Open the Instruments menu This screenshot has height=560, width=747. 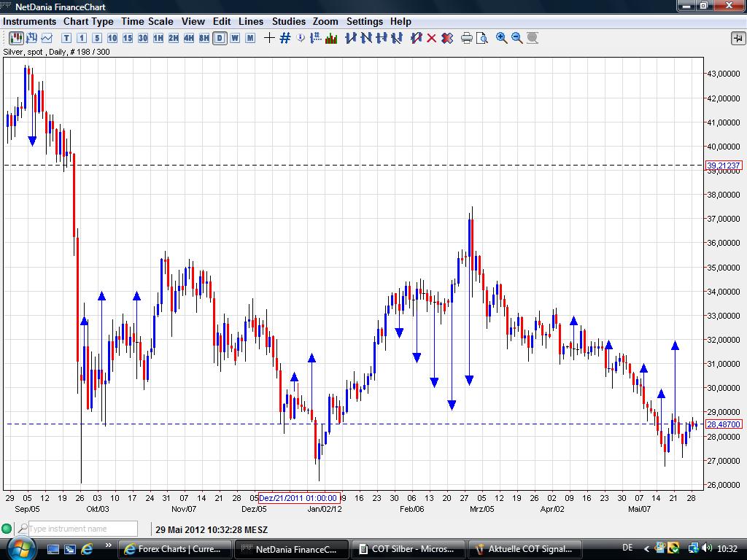[30, 21]
